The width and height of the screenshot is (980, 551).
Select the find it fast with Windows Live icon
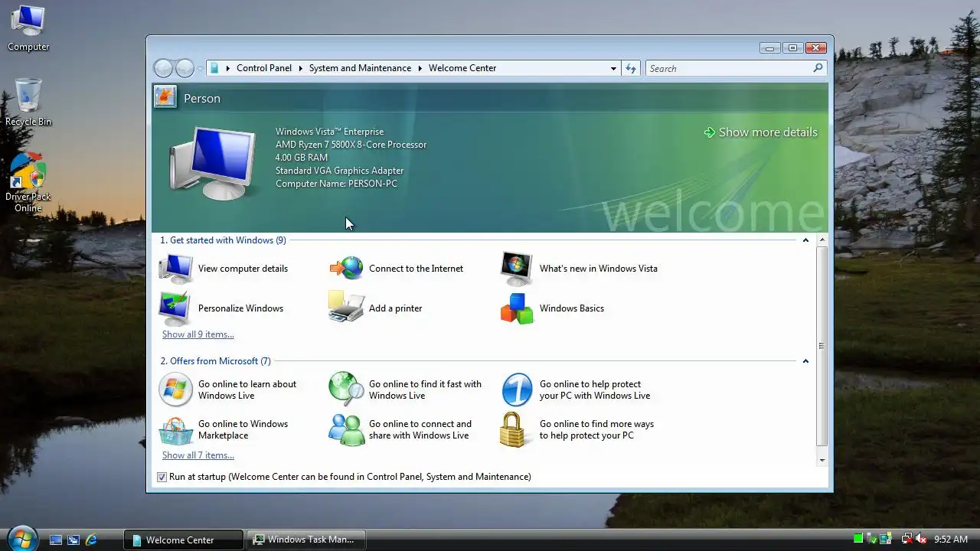[346, 389]
